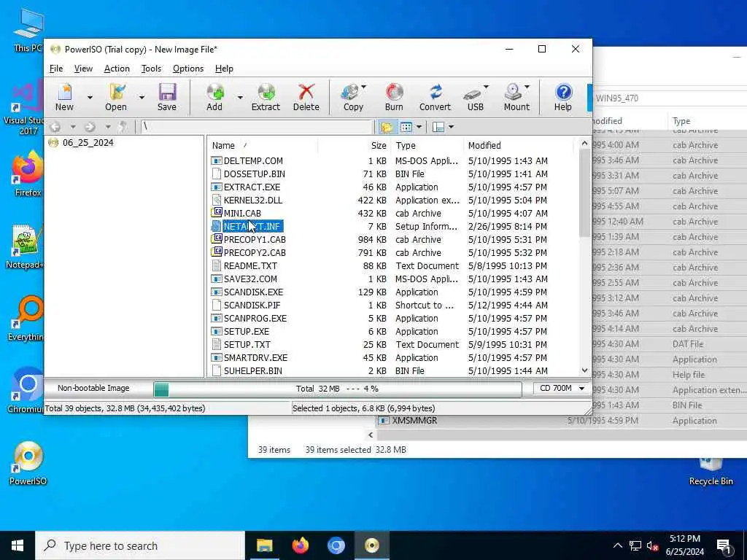Click the New image toolbar icon
The height and width of the screenshot is (560, 747).
64,97
